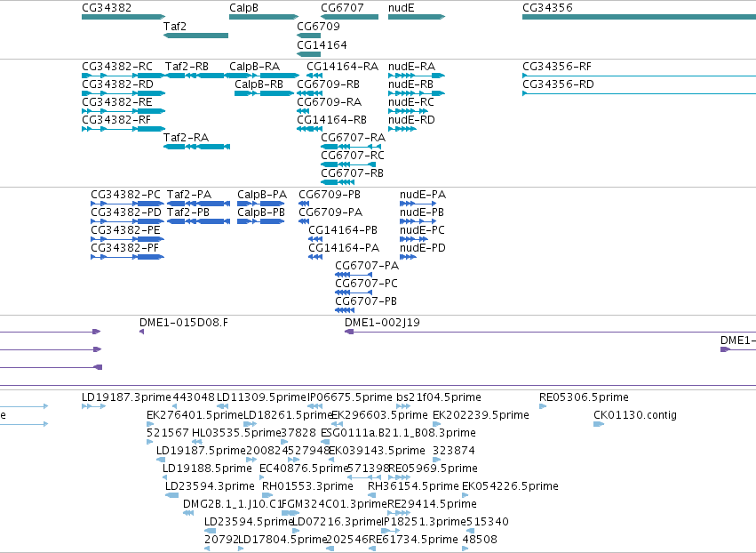Select transcript nudE-RD
756x553 pixels.
[x=402, y=129]
